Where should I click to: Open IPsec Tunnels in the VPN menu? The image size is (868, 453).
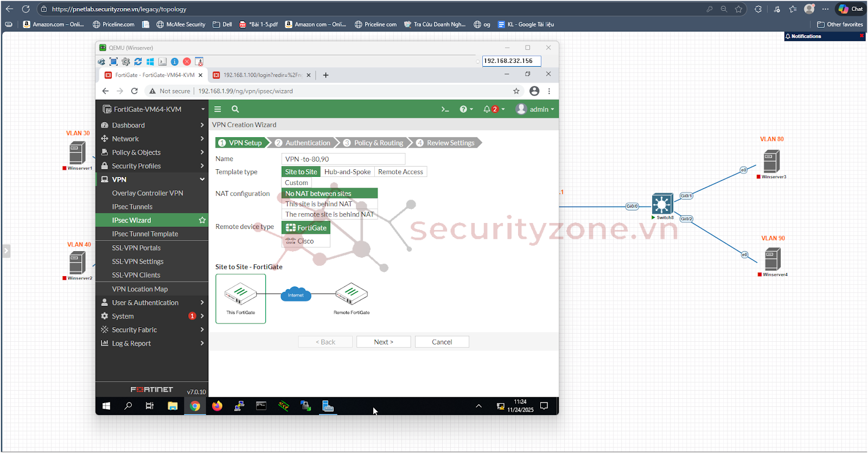click(x=132, y=207)
